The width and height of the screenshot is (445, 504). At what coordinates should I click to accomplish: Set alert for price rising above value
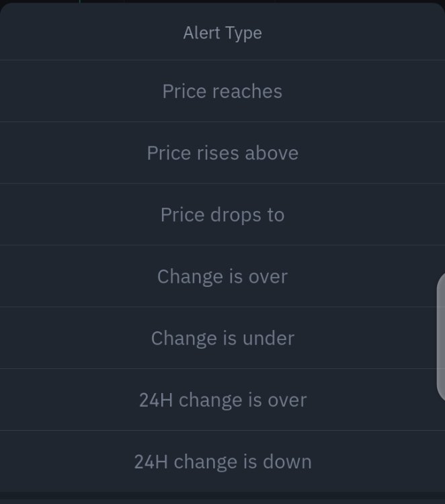tap(222, 153)
